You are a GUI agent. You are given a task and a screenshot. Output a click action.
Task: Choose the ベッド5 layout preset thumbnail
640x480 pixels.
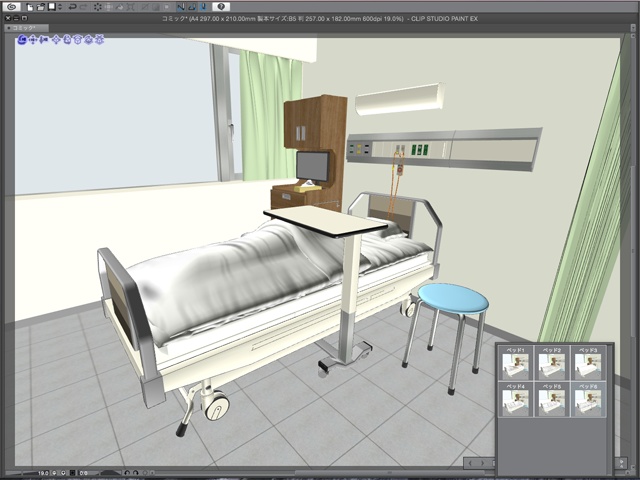[x=552, y=399]
